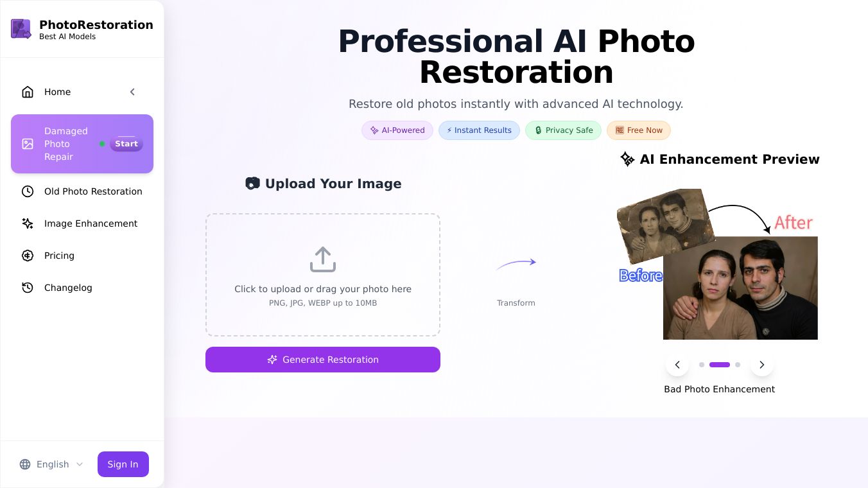Image resolution: width=868 pixels, height=488 pixels.
Task: Collapse the sidebar with the chevron
Action: coord(132,92)
